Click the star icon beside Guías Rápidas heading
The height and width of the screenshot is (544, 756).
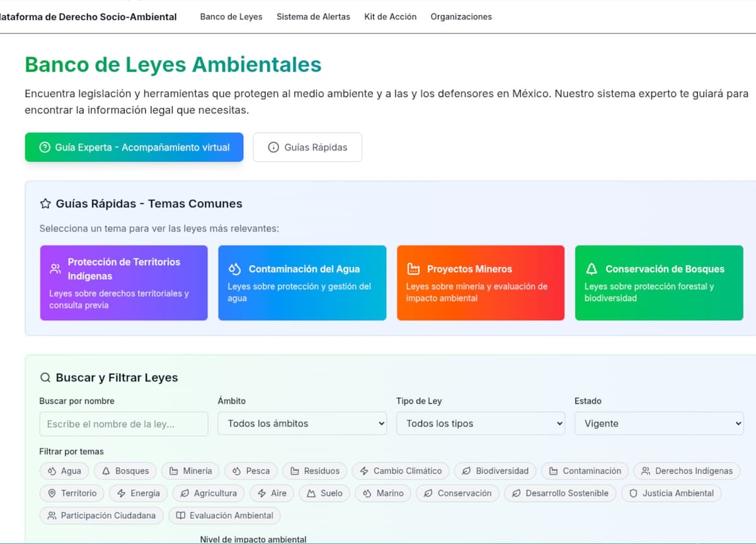point(45,203)
